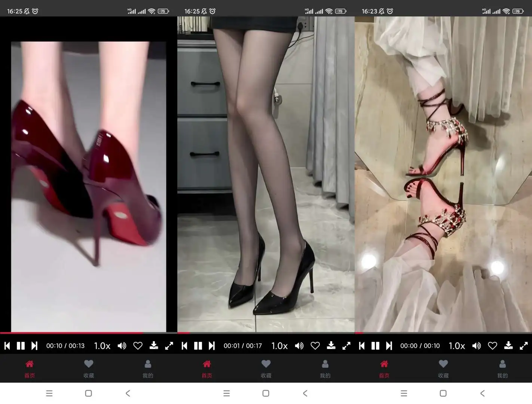Open 收藏 favorites tab in middle screen
The width and height of the screenshot is (532, 404).
click(x=266, y=368)
